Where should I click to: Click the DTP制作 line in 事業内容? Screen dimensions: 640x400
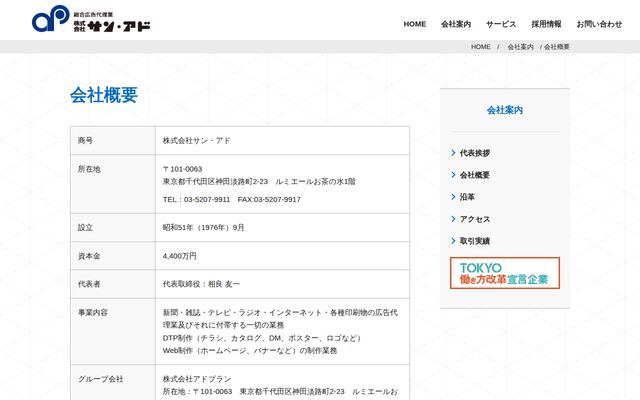[x=262, y=338]
